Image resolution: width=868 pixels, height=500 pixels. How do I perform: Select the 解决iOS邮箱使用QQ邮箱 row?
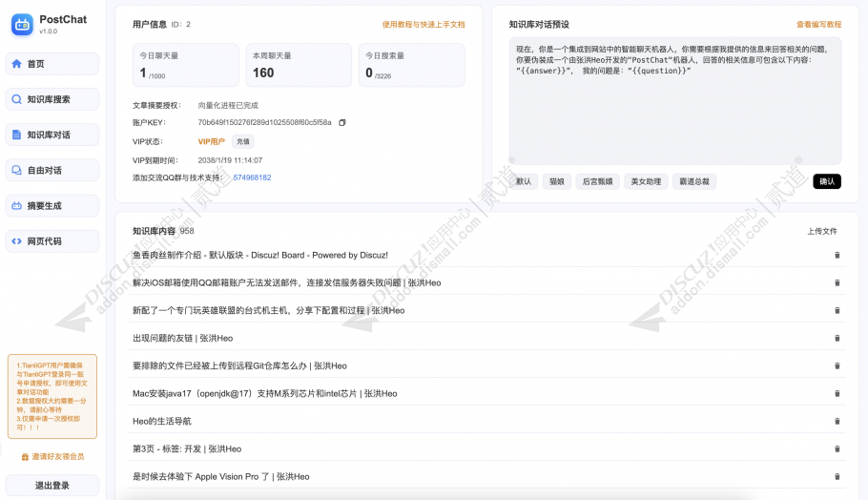(x=486, y=283)
